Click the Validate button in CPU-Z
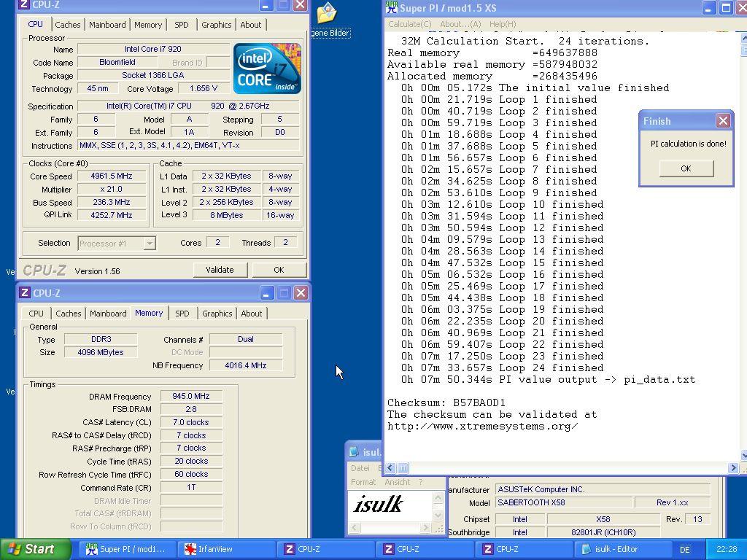This screenshot has width=747, height=560. (x=220, y=270)
